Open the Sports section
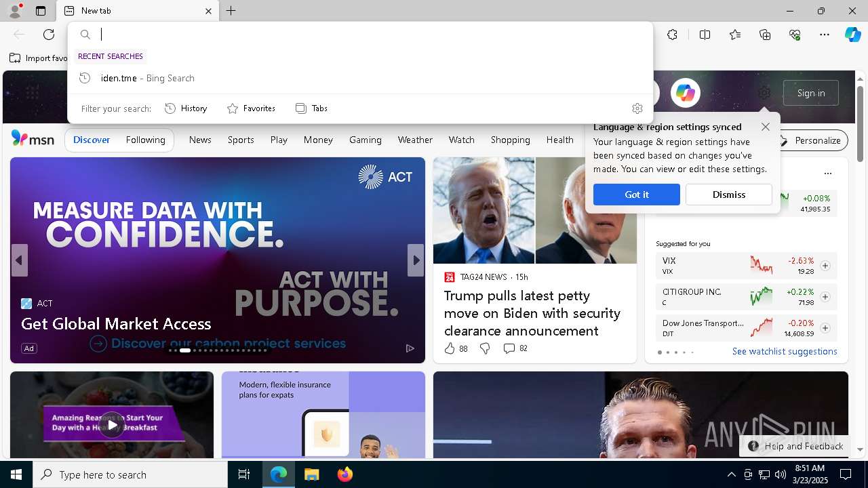The image size is (868, 488). [241, 140]
